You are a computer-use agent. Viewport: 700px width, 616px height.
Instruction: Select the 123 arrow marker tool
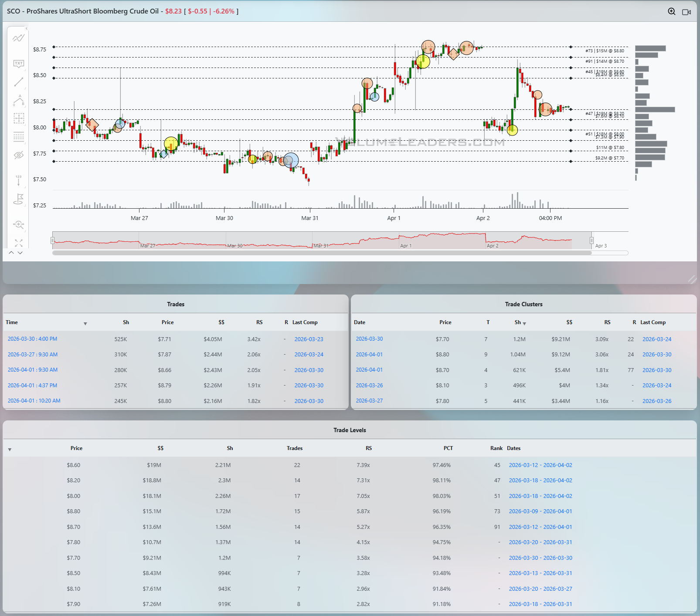[x=19, y=180]
